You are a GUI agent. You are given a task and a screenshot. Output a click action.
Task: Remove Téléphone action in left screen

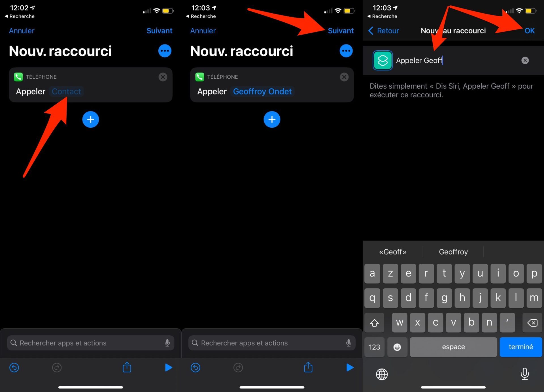163,77
